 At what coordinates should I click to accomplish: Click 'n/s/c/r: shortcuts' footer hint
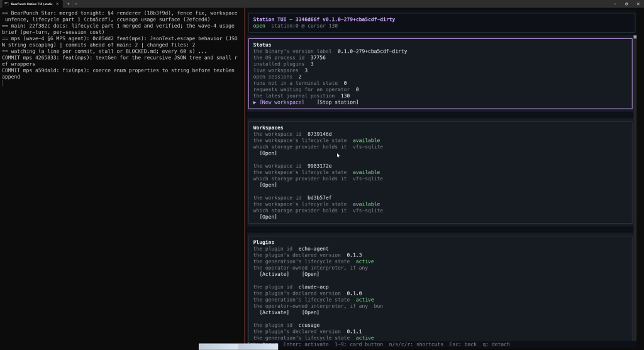pyautogui.click(x=416, y=344)
